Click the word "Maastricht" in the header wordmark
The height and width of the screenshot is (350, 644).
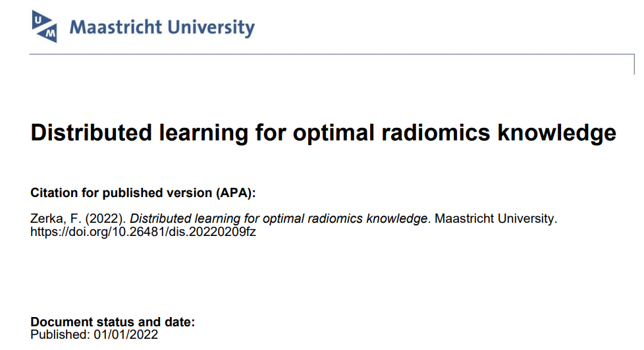point(115,28)
